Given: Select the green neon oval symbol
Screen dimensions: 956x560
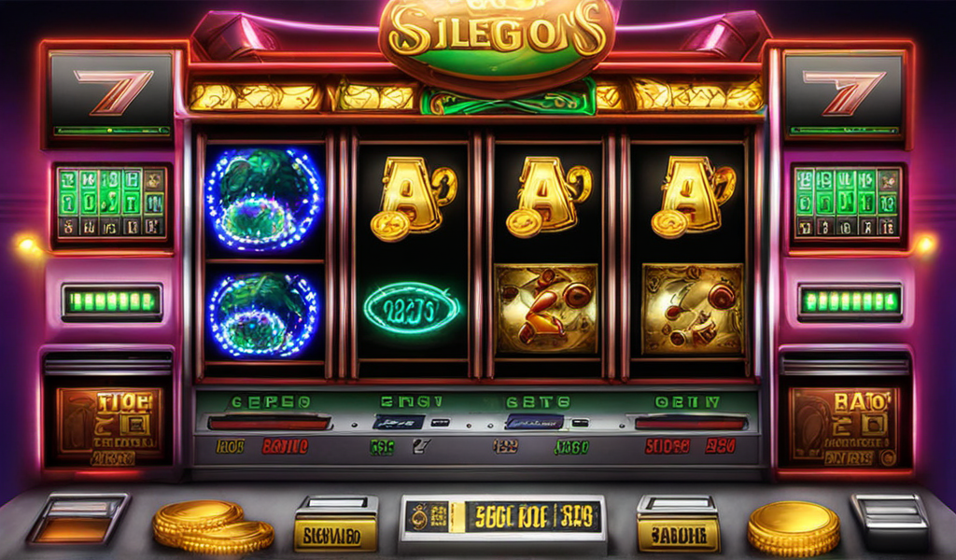Looking at the screenshot, I should (x=412, y=308).
